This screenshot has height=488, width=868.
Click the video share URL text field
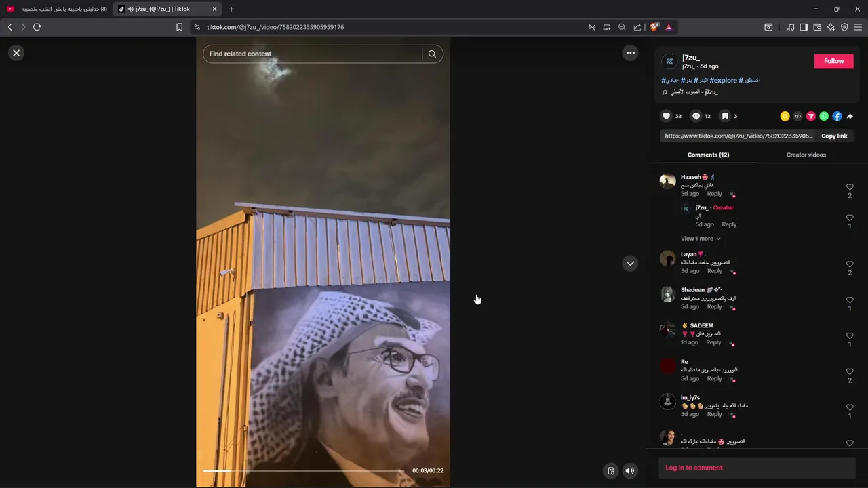click(x=738, y=136)
